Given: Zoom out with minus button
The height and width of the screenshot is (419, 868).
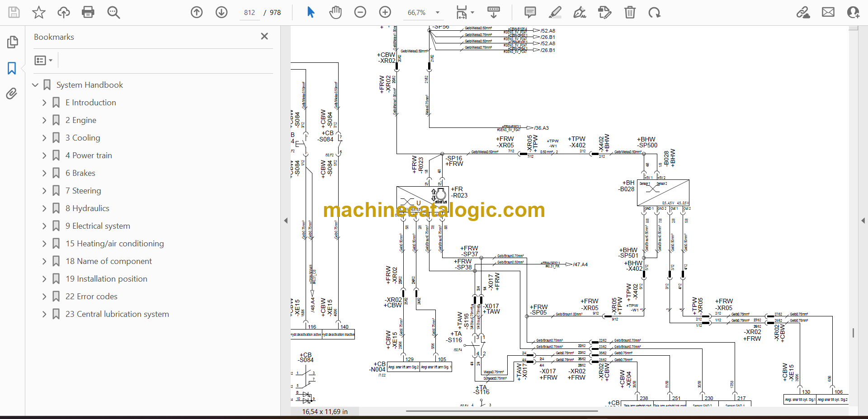Looking at the screenshot, I should tap(360, 12).
